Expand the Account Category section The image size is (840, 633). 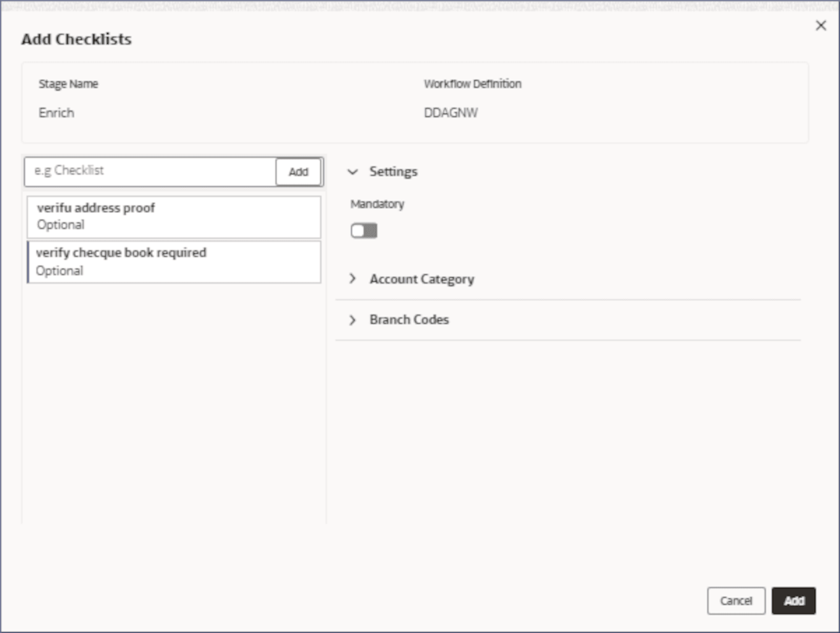(353, 279)
